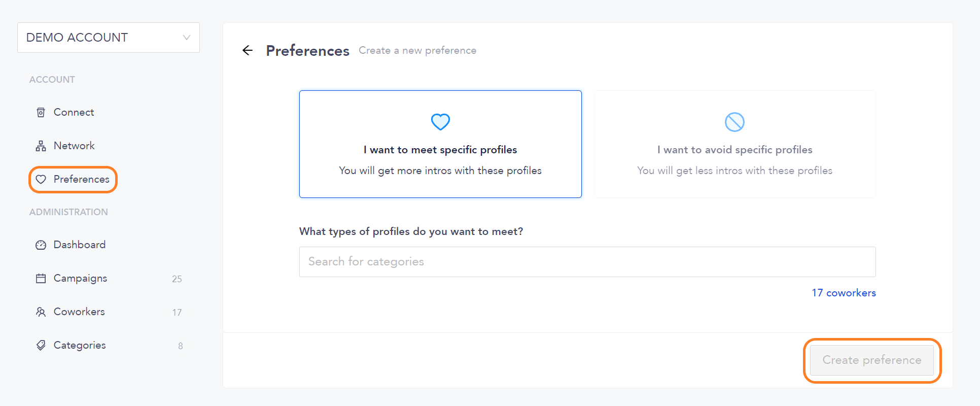The image size is (980, 406).
Task: Click the Connect cup icon
Action: tap(41, 112)
